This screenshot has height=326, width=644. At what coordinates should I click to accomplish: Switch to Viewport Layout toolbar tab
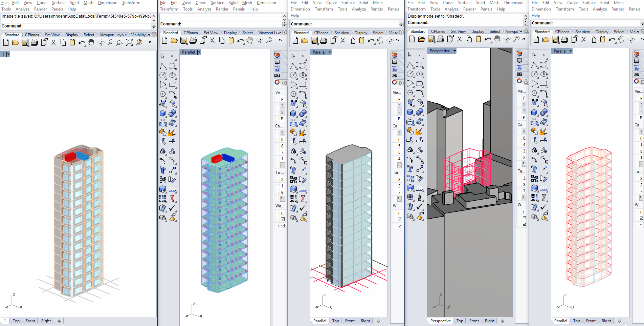[113, 35]
